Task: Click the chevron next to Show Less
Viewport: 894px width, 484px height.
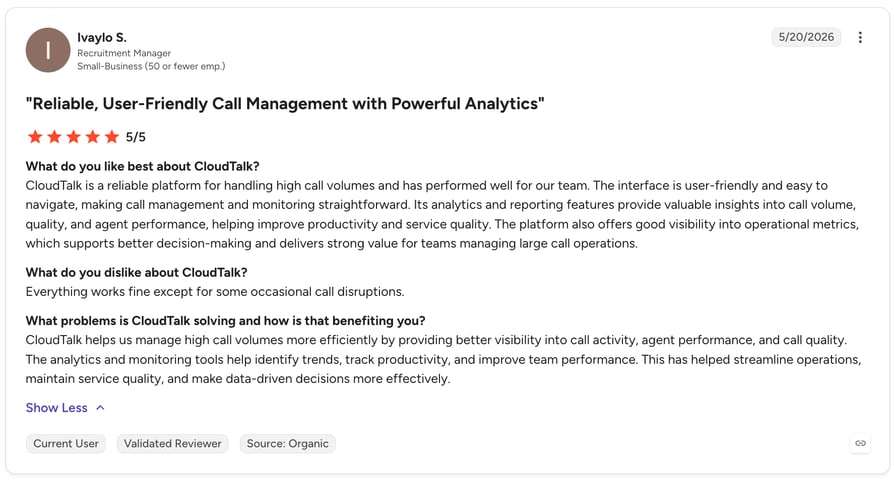Action: click(100, 408)
